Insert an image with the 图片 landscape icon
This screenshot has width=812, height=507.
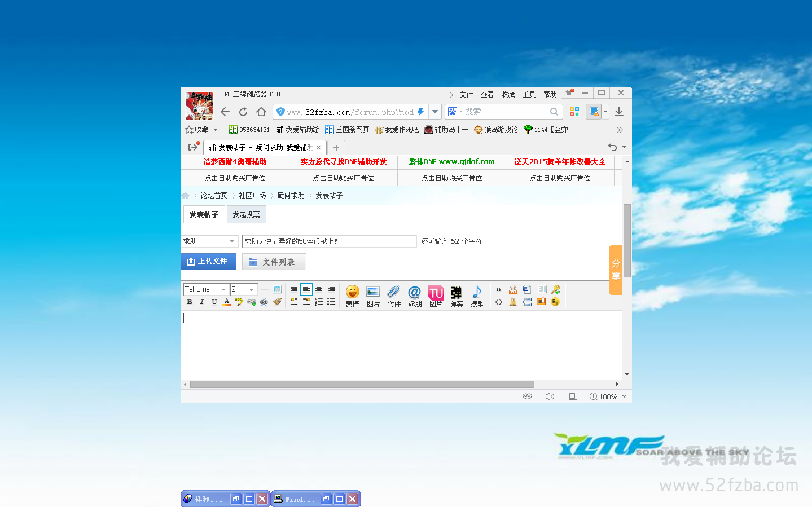coord(373,296)
